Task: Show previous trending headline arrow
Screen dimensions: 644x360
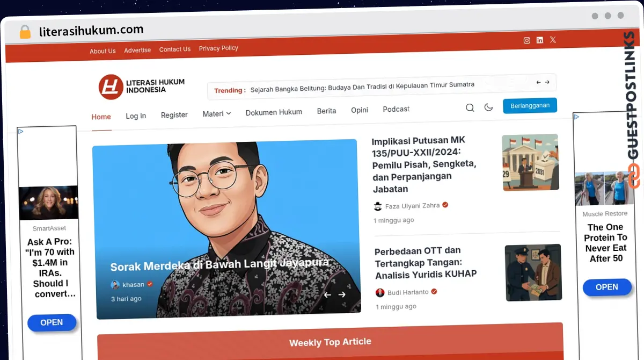Action: [x=538, y=82]
